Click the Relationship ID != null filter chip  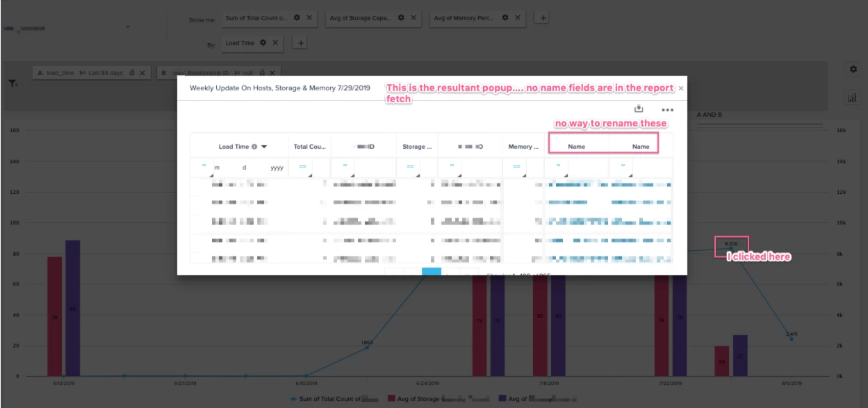point(219,72)
